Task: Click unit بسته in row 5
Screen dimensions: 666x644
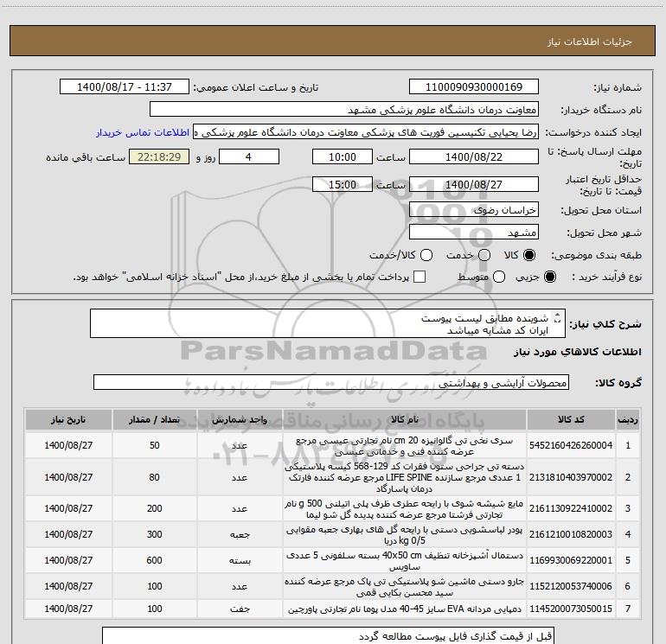Action: (x=240, y=560)
